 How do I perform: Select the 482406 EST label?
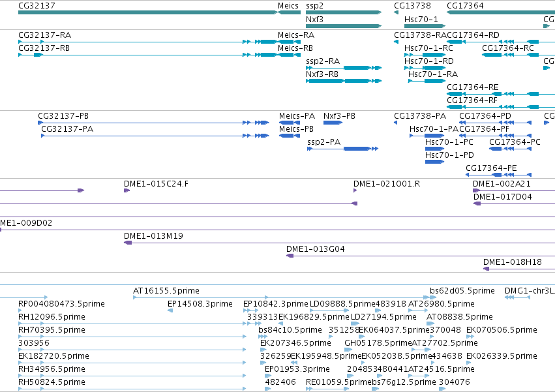click(280, 382)
